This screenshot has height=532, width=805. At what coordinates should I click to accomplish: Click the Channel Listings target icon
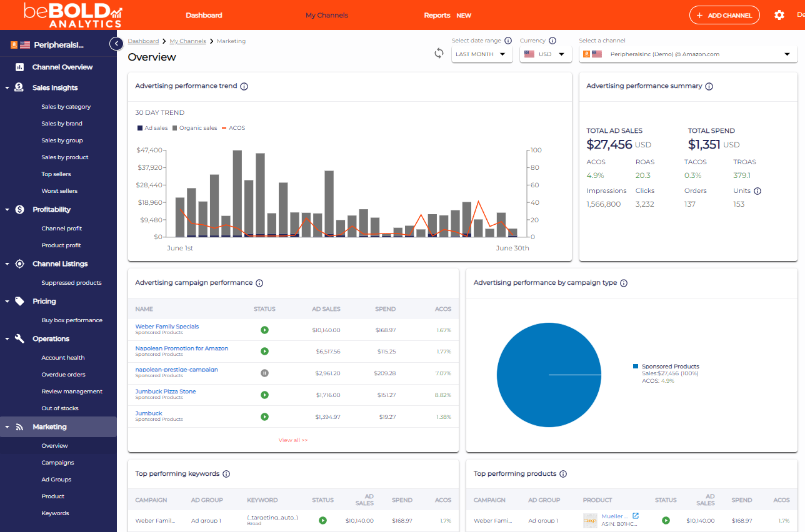tap(19, 264)
